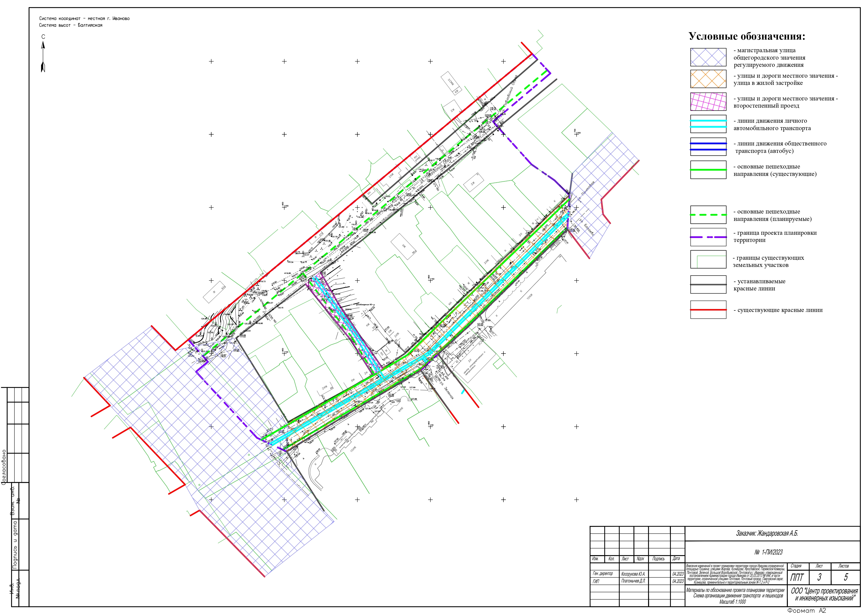This screenshot has width=868, height=614.
Task: Click the total sheets value "5"
Action: point(846,577)
